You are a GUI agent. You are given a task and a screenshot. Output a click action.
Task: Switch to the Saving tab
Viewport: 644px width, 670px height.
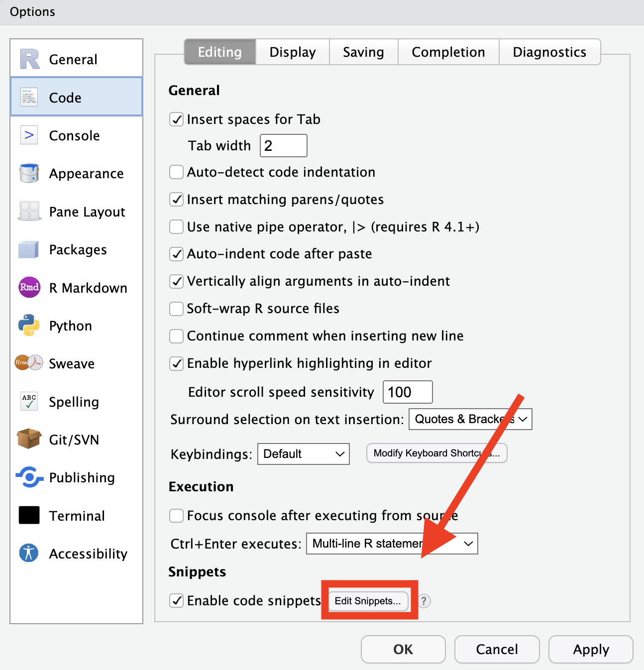tap(364, 52)
